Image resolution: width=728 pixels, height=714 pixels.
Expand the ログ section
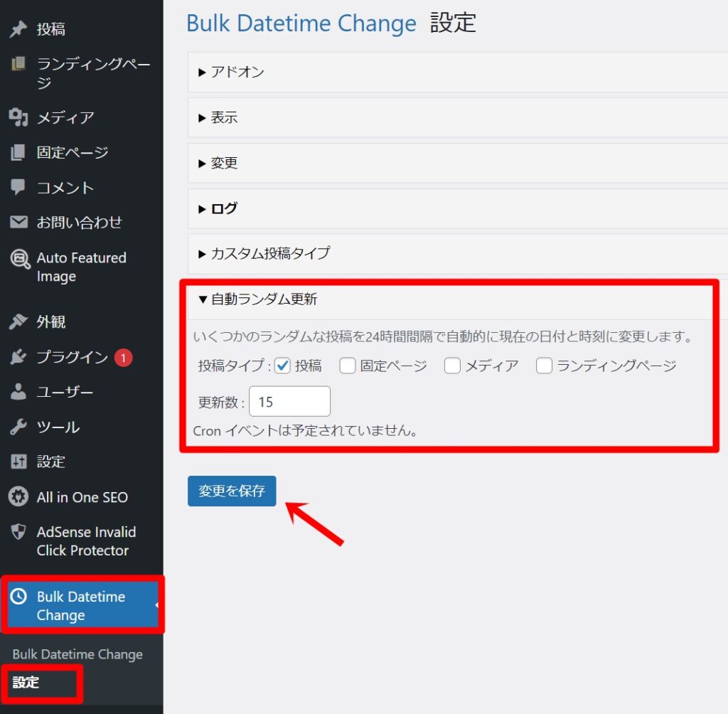click(x=223, y=208)
